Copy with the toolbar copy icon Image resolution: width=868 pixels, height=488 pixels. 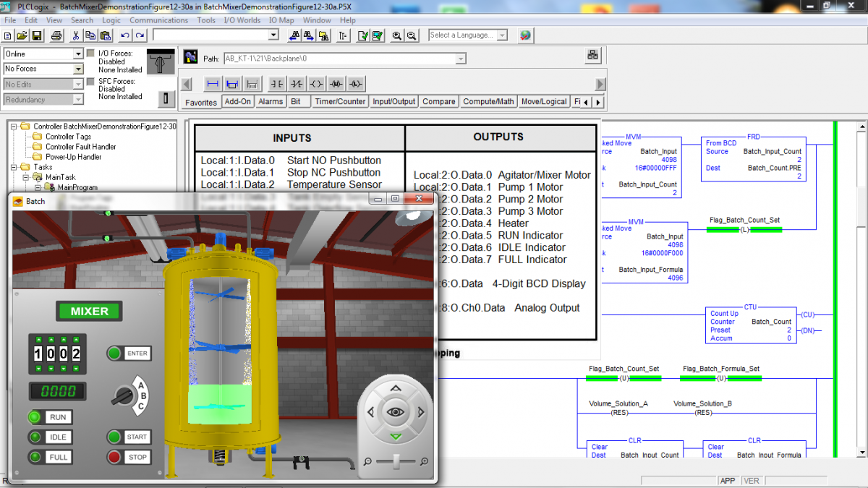[x=90, y=35]
